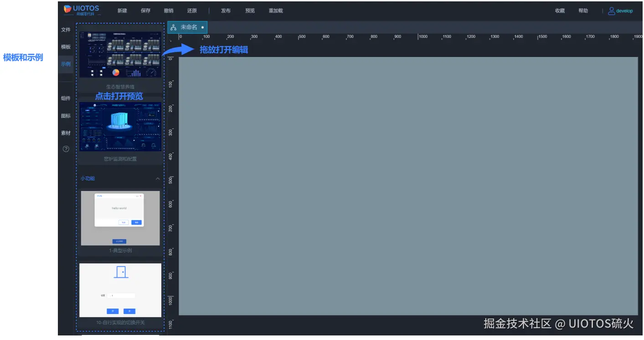Viewport: 644px width, 340px height.
Task: Click the help question mark sidebar icon
Action: (x=66, y=149)
